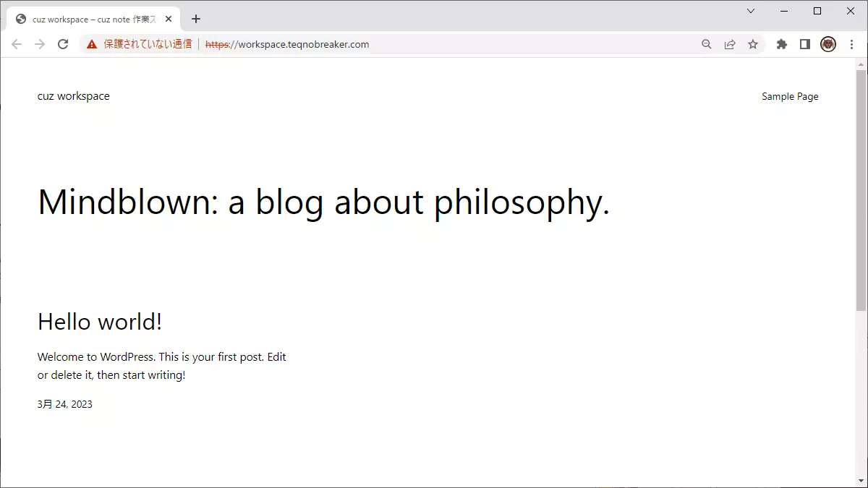Viewport: 868px width, 488px height.
Task: Open the cuz workspace site title link
Action: [74, 96]
